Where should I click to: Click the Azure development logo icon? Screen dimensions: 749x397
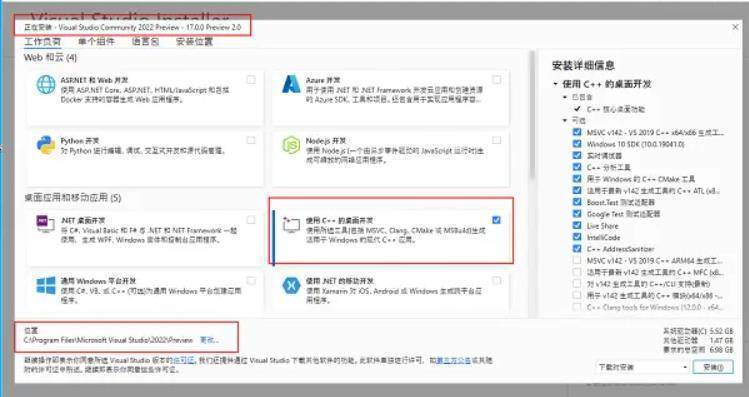(291, 84)
